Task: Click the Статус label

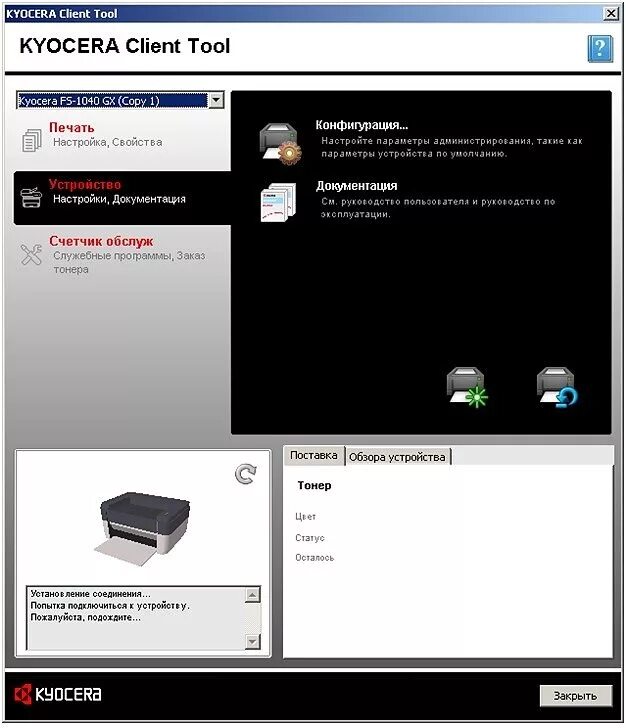Action: pos(310,538)
